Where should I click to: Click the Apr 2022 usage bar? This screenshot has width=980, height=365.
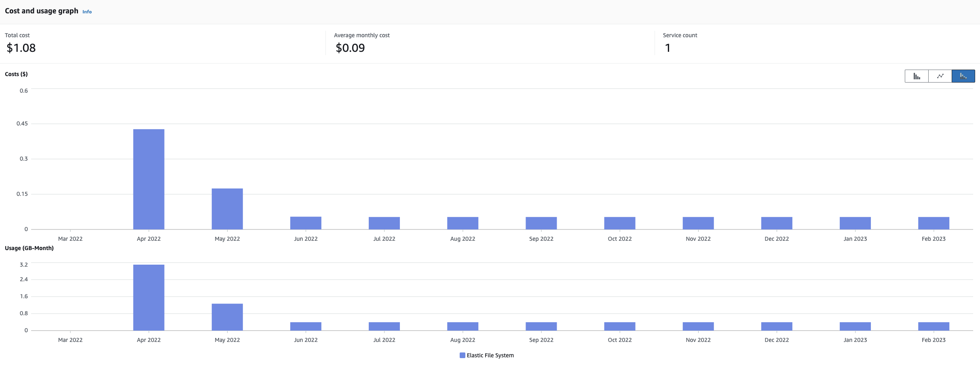pyautogui.click(x=148, y=297)
